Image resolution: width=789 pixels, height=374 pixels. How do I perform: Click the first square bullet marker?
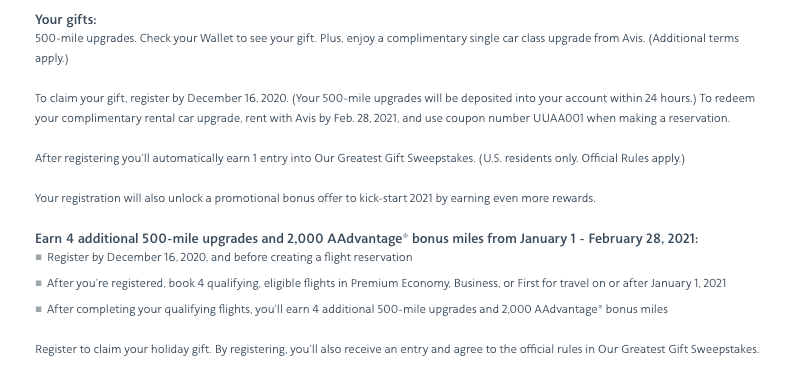point(39,257)
